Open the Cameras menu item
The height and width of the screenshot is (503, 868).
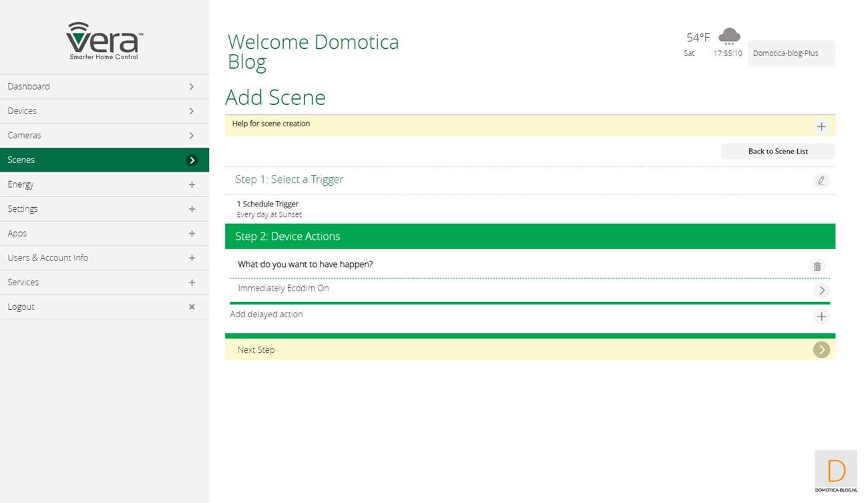pyautogui.click(x=104, y=135)
